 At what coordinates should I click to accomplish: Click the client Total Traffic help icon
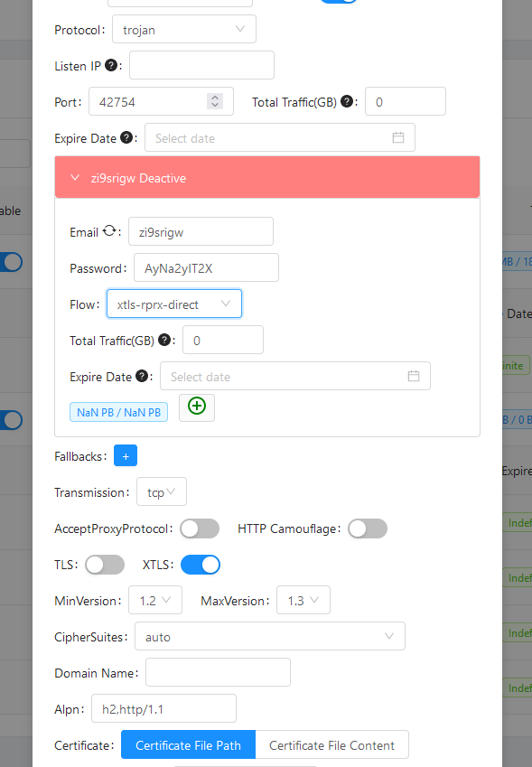point(164,340)
